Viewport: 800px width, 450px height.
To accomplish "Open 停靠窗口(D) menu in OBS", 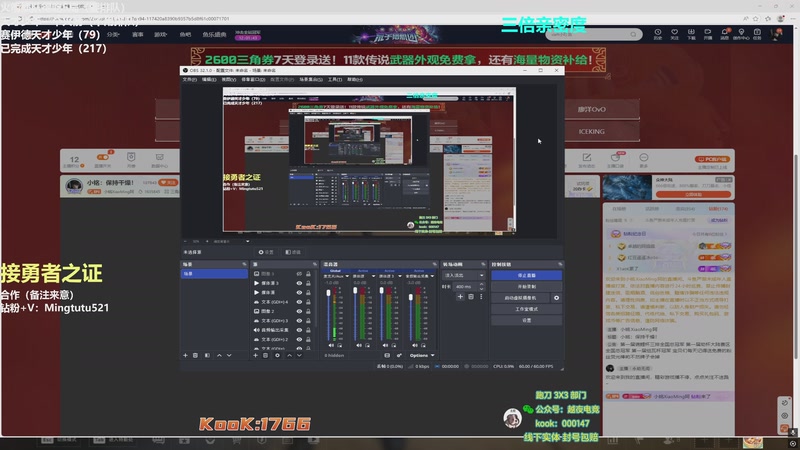I will coord(253,80).
